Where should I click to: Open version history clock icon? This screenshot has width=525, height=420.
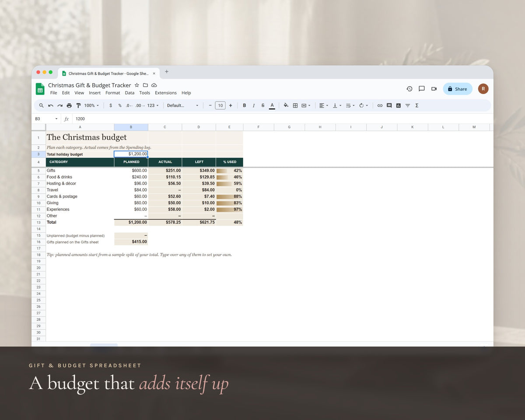(409, 89)
